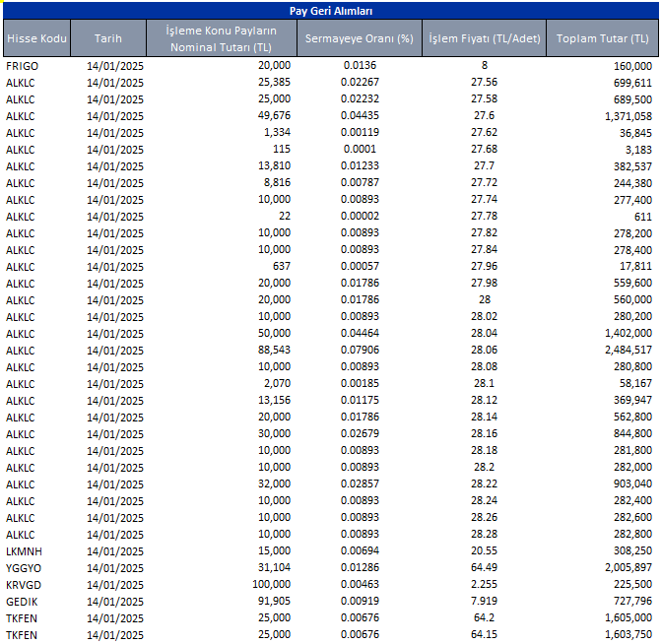Click the 'Pay Geri Alımları' table title
Screen dimensions: 661x644
(330, 11)
